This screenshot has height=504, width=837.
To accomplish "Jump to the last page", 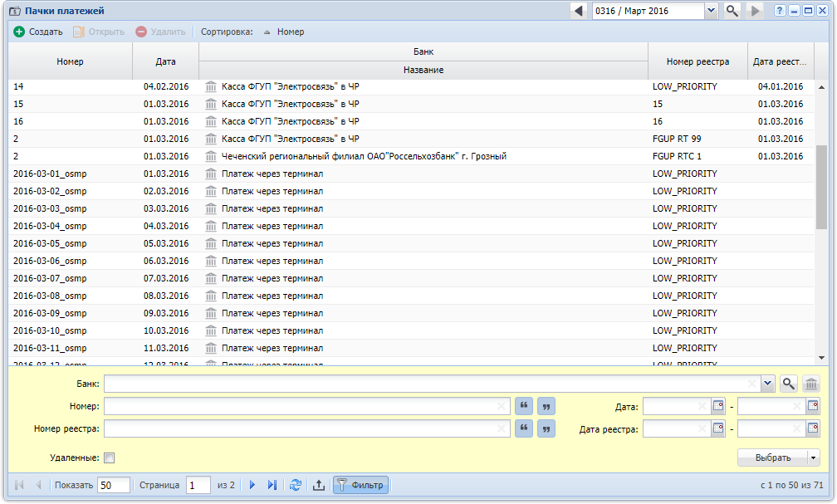I will click(272, 485).
